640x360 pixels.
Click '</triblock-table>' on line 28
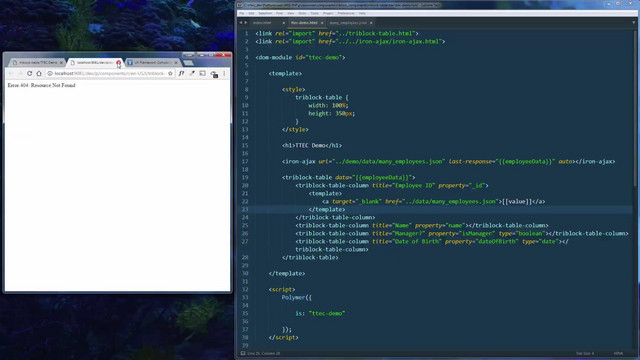[310, 258]
